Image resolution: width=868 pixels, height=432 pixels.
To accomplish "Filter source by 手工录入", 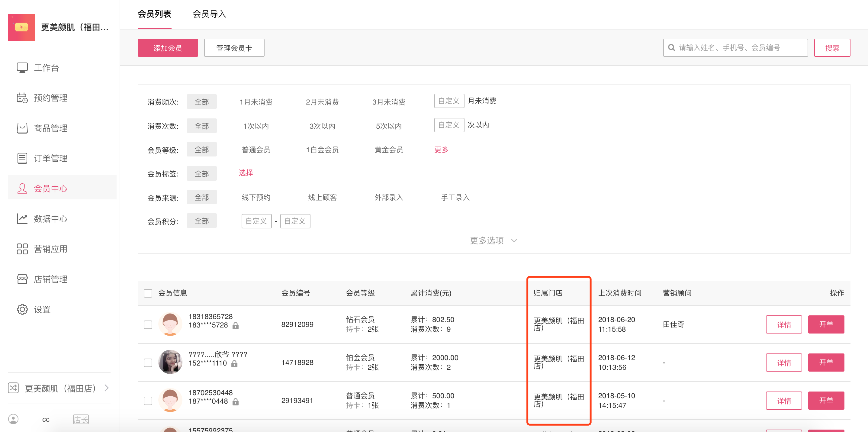I will [455, 198].
